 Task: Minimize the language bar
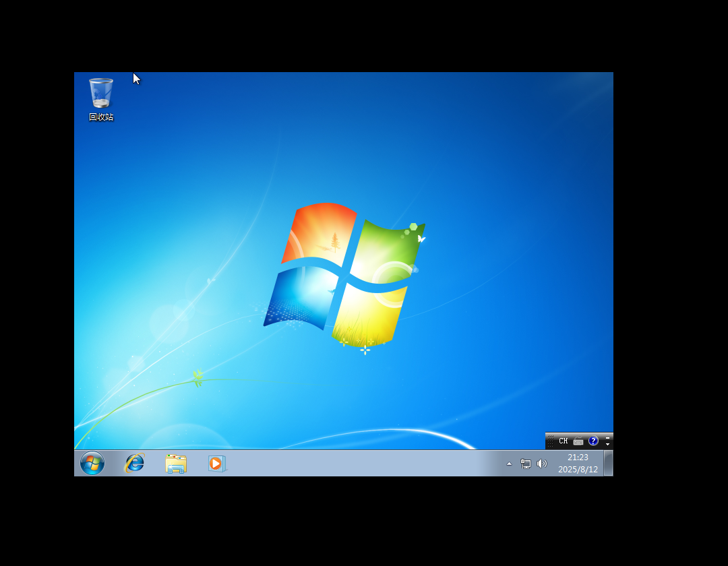(x=607, y=438)
